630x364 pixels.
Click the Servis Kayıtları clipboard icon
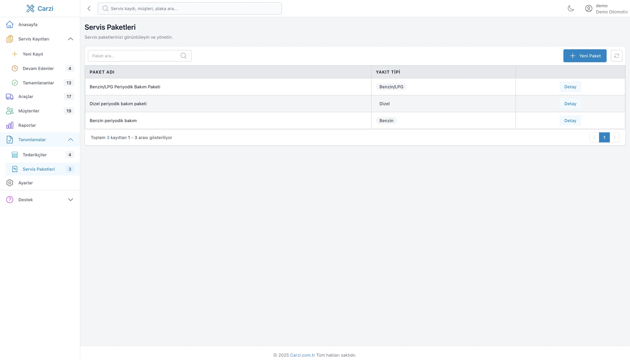click(10, 39)
